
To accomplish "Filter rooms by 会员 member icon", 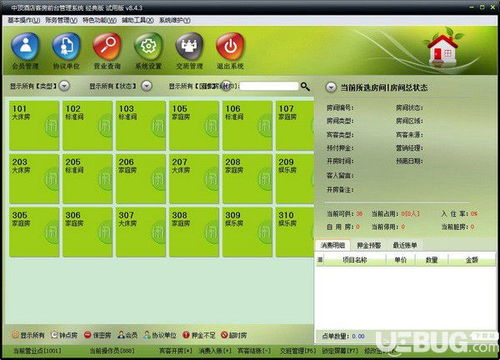I will 127,335.
